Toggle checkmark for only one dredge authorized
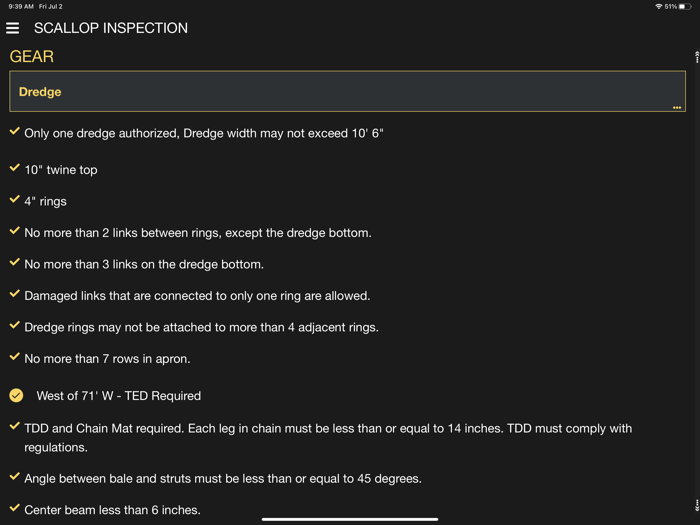 pyautogui.click(x=14, y=131)
